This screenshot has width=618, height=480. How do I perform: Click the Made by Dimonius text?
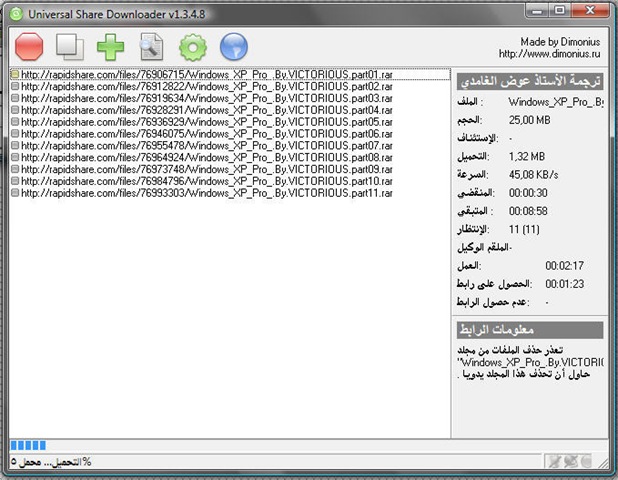pyautogui.click(x=560, y=41)
